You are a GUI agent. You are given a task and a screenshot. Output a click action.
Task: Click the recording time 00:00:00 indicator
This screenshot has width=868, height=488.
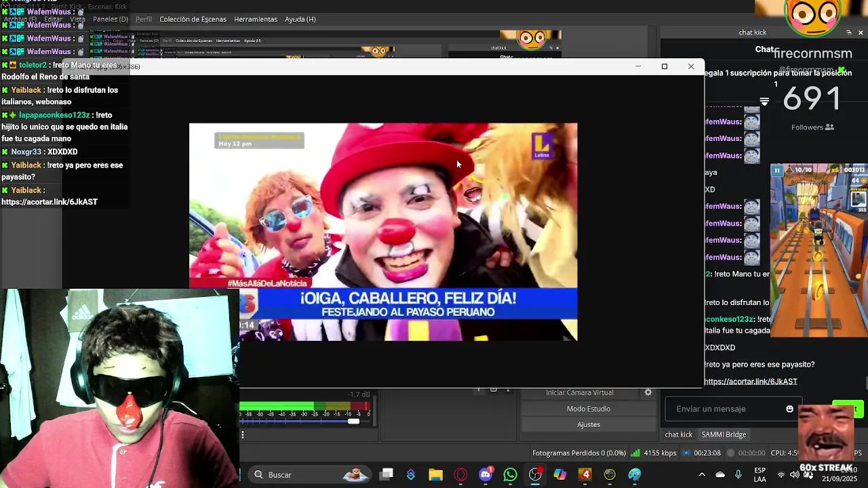pyautogui.click(x=746, y=453)
